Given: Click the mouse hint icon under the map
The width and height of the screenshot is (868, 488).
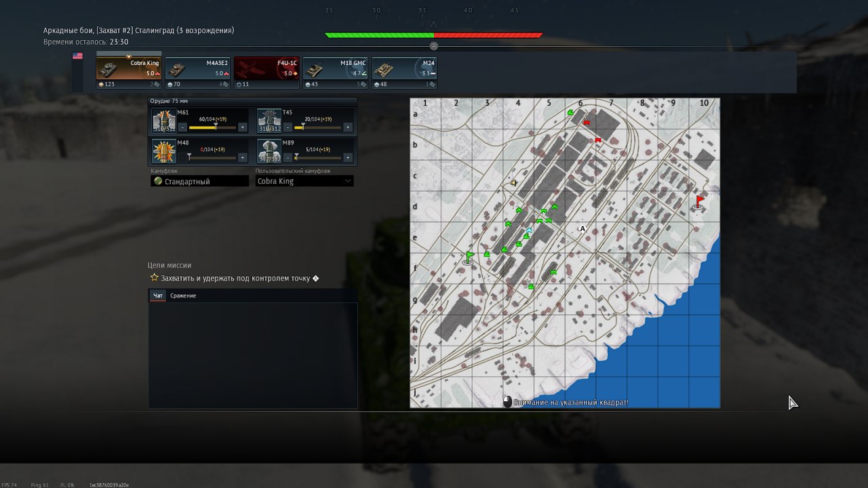Looking at the screenshot, I should (507, 402).
